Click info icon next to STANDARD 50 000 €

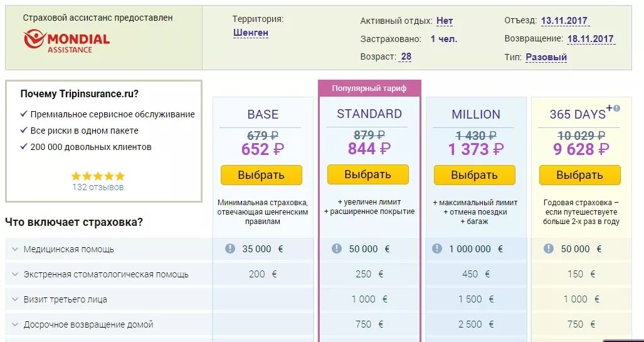tap(337, 248)
